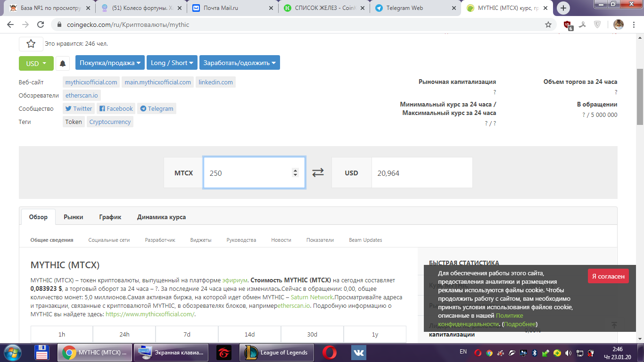Image resolution: width=644 pixels, height=362 pixels.
Task: Click the safely remove hardware tray icon
Action: 546,353
